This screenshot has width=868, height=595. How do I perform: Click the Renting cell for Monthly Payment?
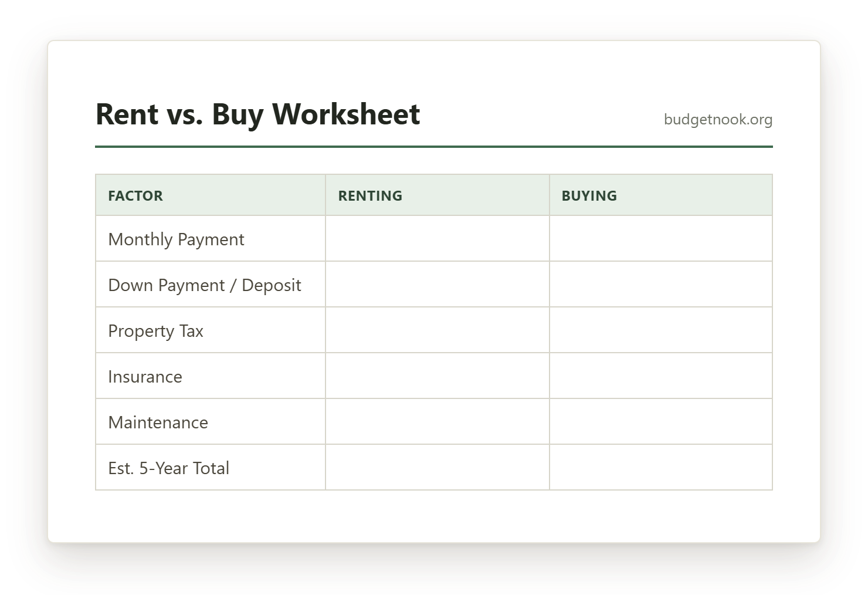(x=438, y=239)
